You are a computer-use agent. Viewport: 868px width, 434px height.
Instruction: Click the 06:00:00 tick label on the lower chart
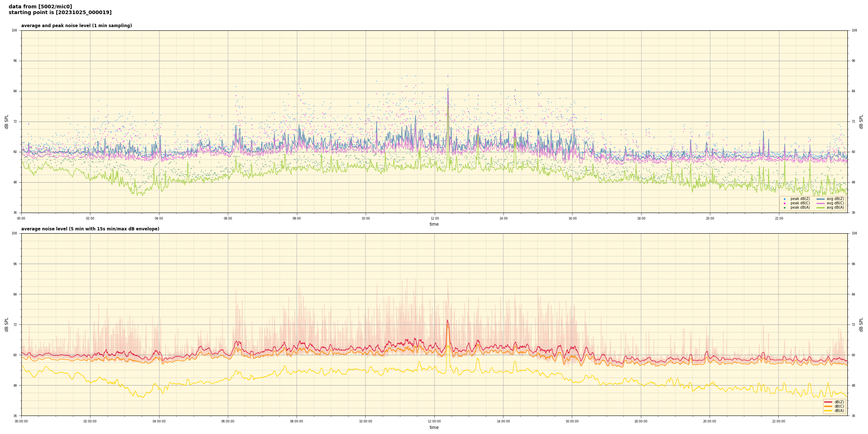pyautogui.click(x=228, y=421)
